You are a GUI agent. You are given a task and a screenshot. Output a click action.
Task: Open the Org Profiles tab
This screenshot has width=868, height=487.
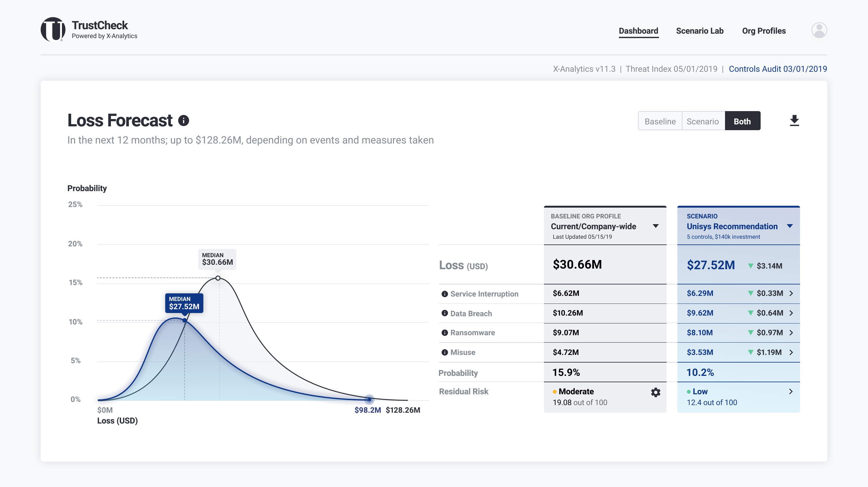(x=763, y=31)
